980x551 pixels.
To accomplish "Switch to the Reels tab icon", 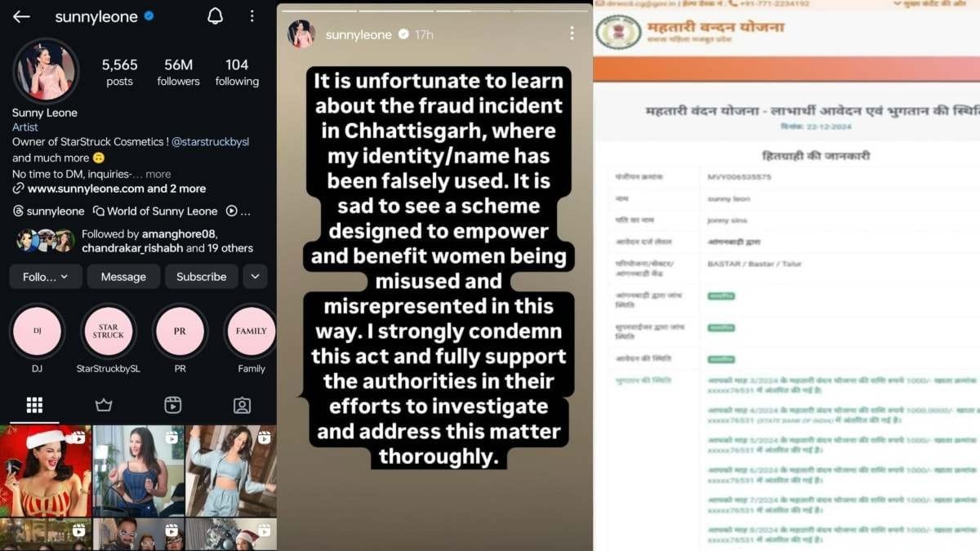I will pos(172,405).
